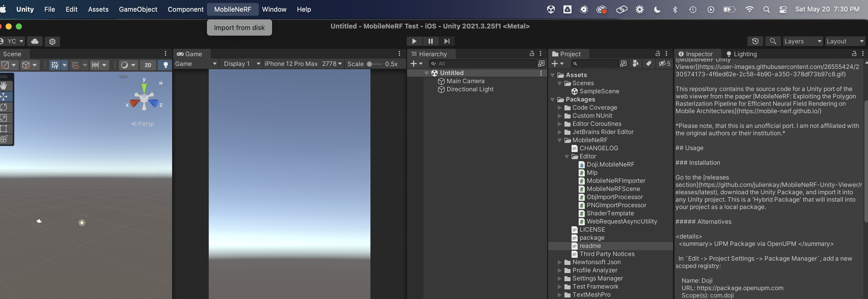Click the Pause button
The width and height of the screenshot is (868, 299).
point(431,41)
